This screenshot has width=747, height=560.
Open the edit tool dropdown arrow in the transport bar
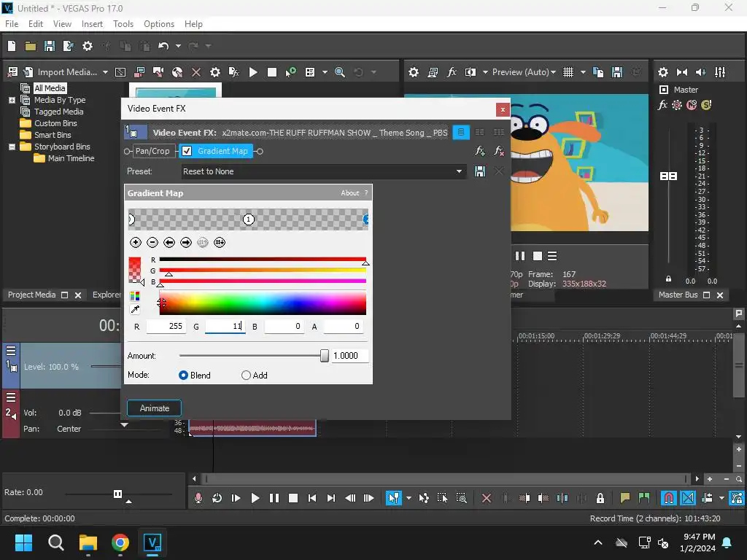pos(409,498)
